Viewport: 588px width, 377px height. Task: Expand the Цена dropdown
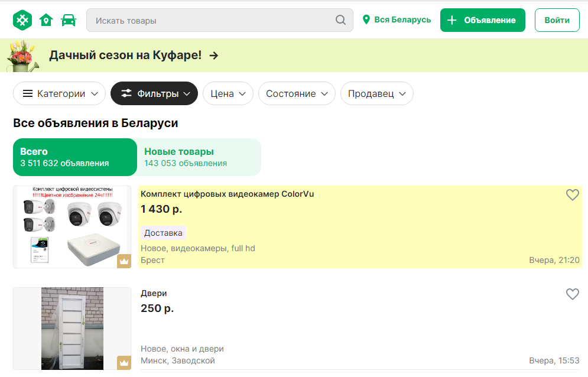[228, 93]
